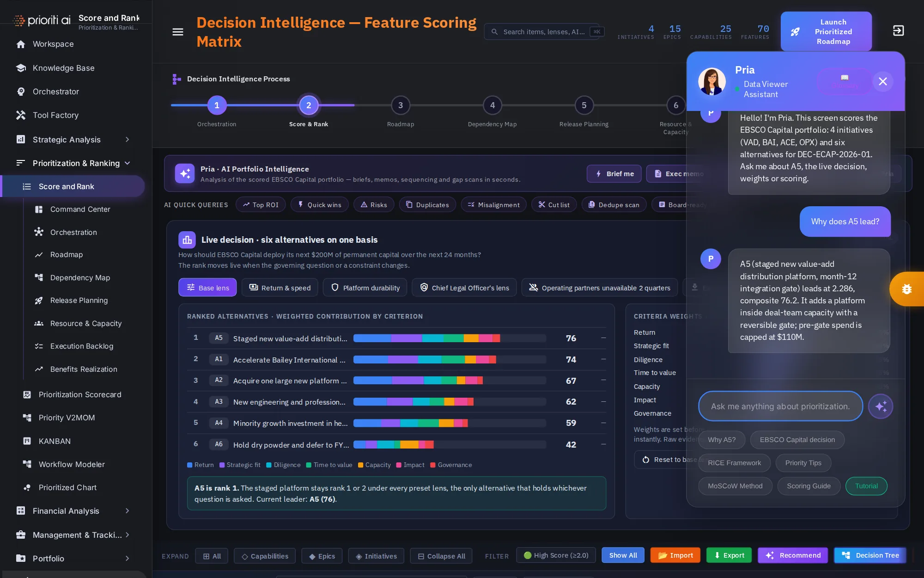Click the Pria sparkle send icon
Screen dimensions: 924x578
pos(881,406)
